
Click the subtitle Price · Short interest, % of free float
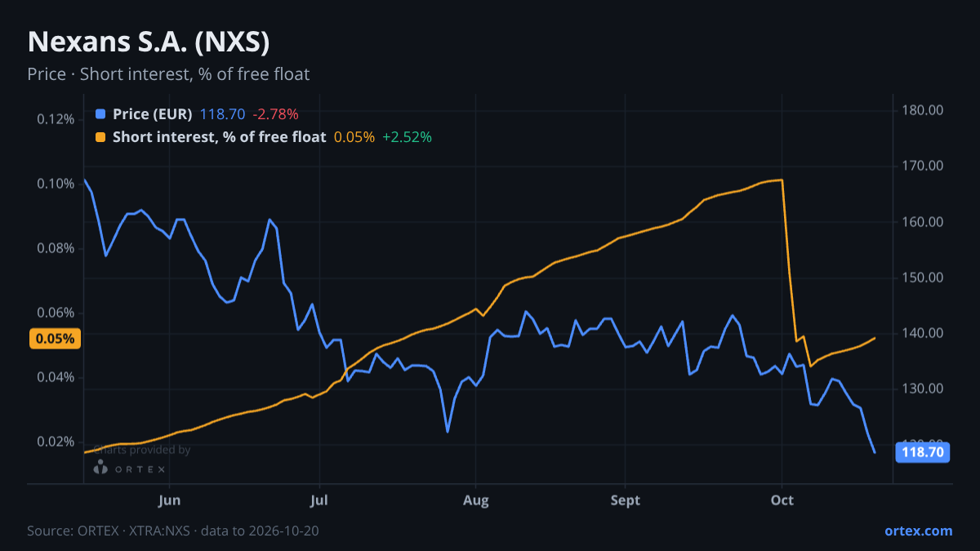(x=168, y=74)
